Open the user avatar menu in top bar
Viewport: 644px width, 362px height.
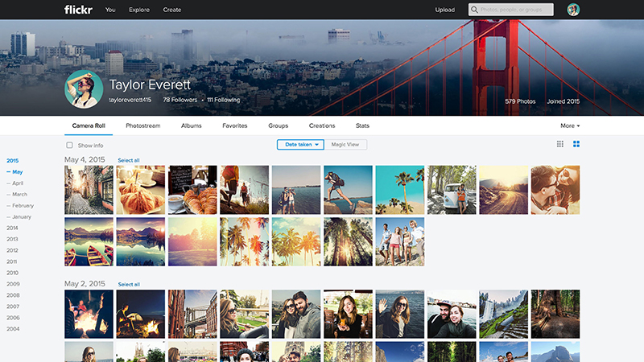573,10
